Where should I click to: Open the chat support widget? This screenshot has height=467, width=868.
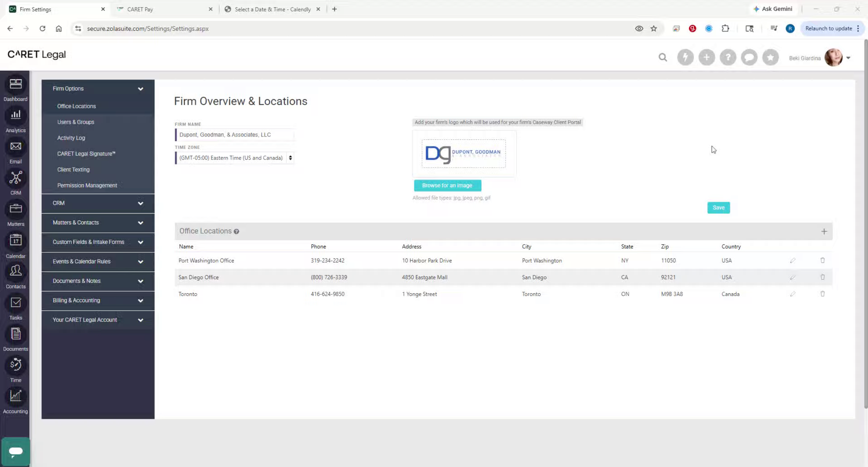click(16, 451)
